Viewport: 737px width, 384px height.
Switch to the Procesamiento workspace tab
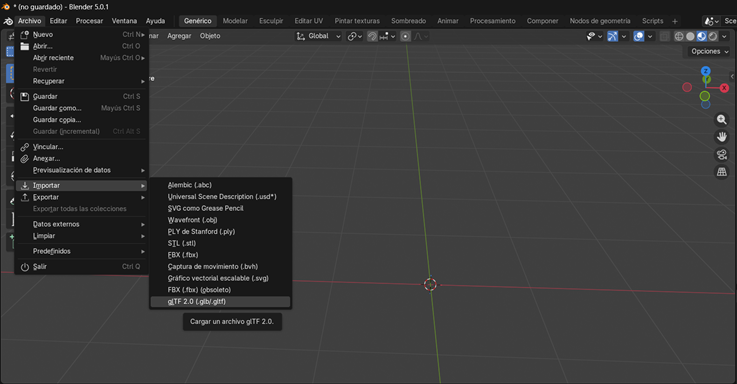(492, 21)
